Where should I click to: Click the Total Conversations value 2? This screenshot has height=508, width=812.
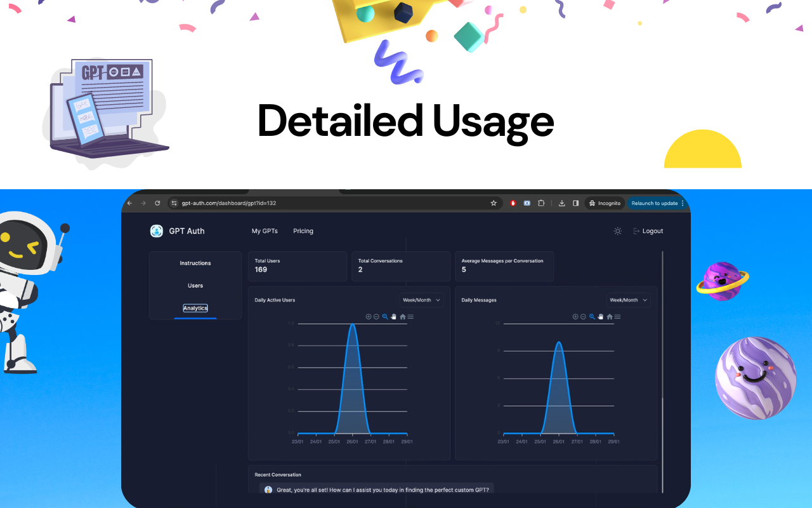point(360,270)
